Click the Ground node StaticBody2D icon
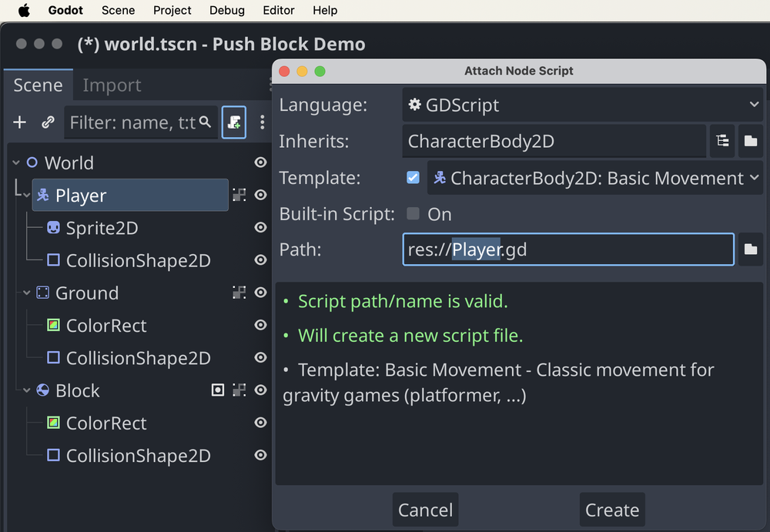The height and width of the screenshot is (532, 770). [x=42, y=293]
